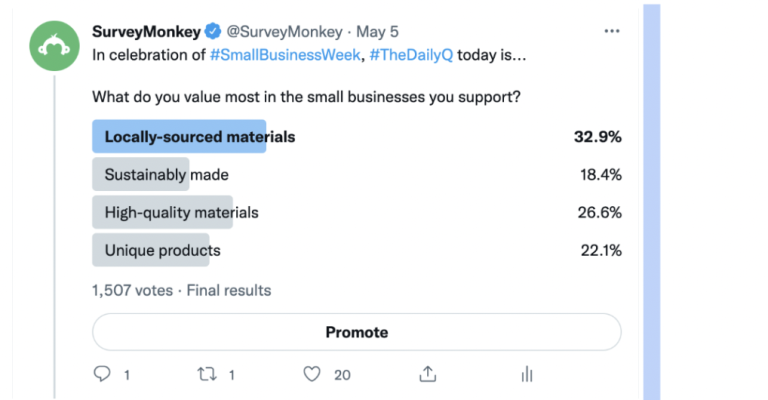Viewport: 768px width, 400px height.
Task: Click the Promote button
Action: (357, 332)
